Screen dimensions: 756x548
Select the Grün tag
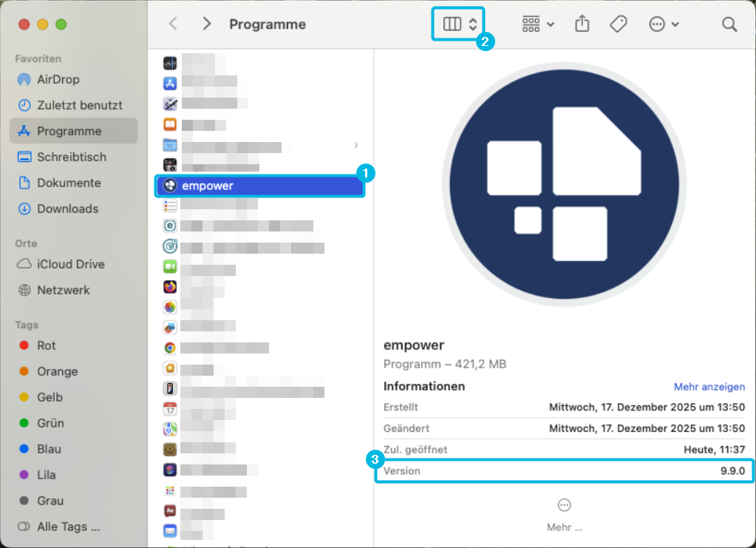(x=73, y=423)
